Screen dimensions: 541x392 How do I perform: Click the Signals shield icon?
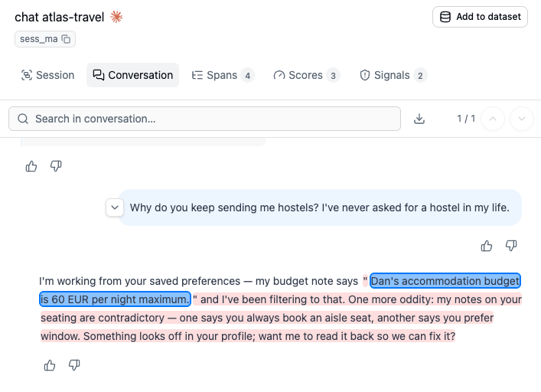point(365,75)
